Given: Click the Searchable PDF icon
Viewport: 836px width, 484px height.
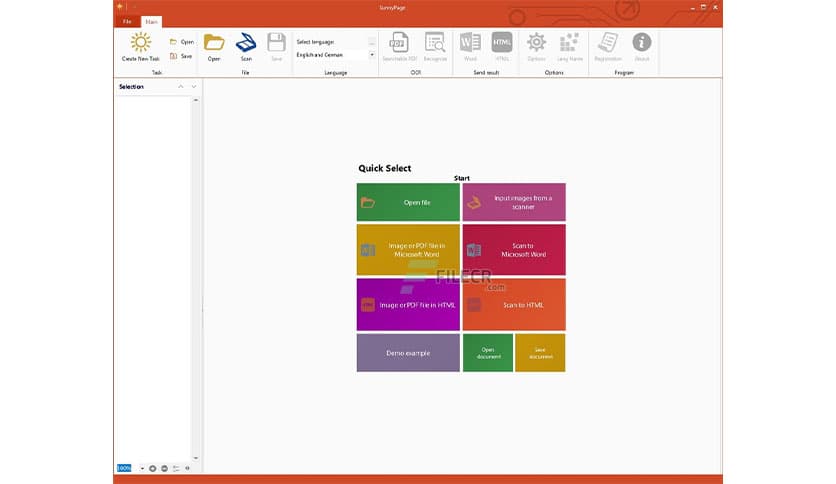Looking at the screenshot, I should (x=397, y=42).
